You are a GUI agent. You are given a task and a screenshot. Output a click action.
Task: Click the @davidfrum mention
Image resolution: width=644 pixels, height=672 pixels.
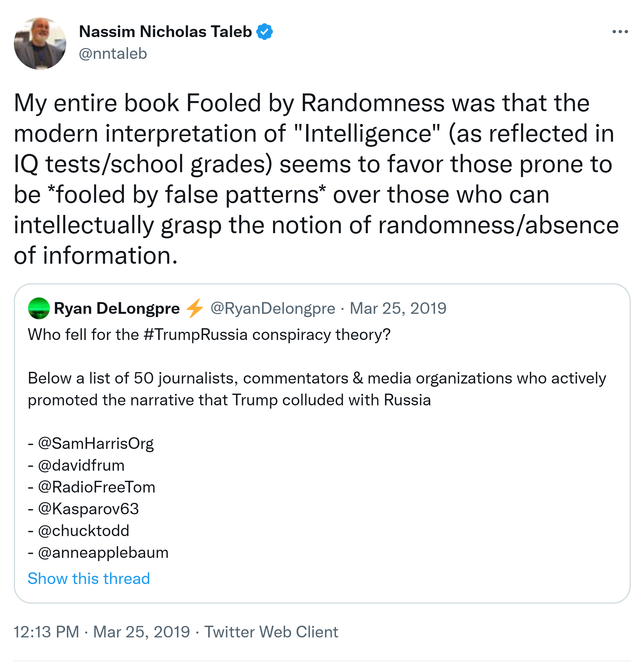pyautogui.click(x=81, y=465)
